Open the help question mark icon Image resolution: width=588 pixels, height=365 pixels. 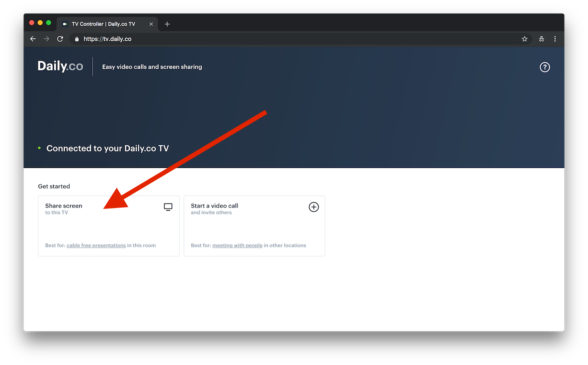pyautogui.click(x=545, y=67)
